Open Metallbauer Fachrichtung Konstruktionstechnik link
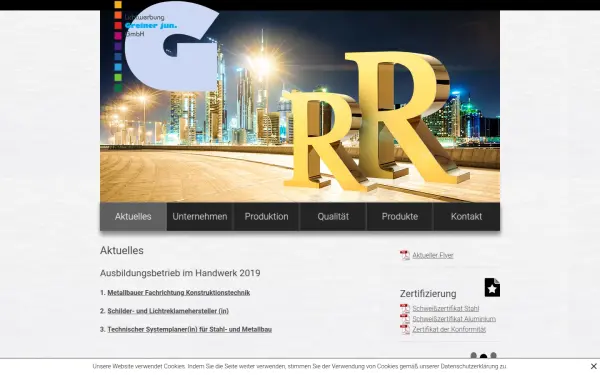Screen dimensions: 600x375 pos(179,293)
